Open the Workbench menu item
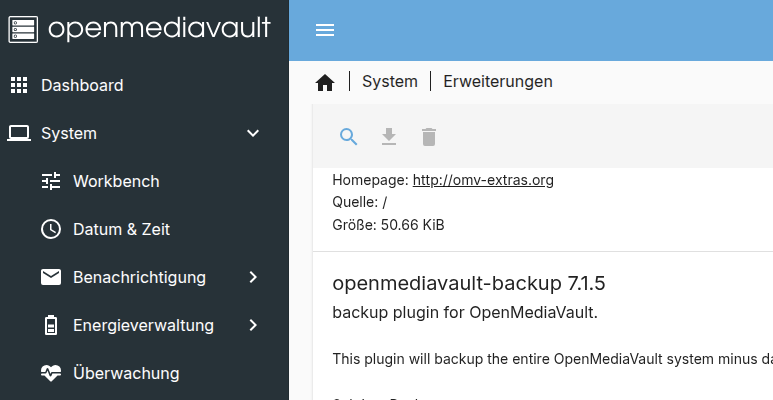The height and width of the screenshot is (400, 773). (116, 181)
